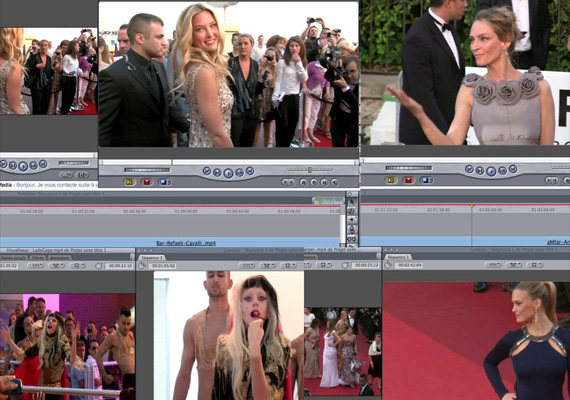
Task: Open the overlay dropdown in bottom right canvas
Action: pyautogui.click(x=535, y=265)
